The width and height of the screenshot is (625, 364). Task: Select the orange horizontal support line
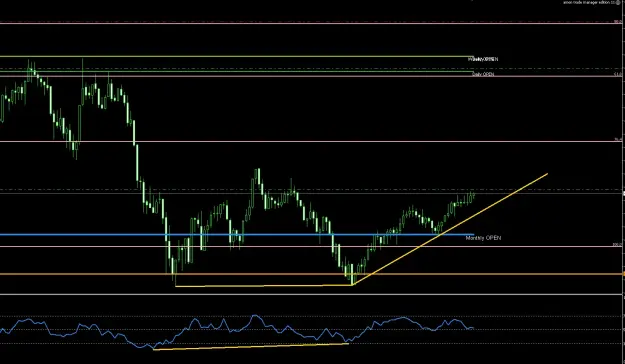311,274
